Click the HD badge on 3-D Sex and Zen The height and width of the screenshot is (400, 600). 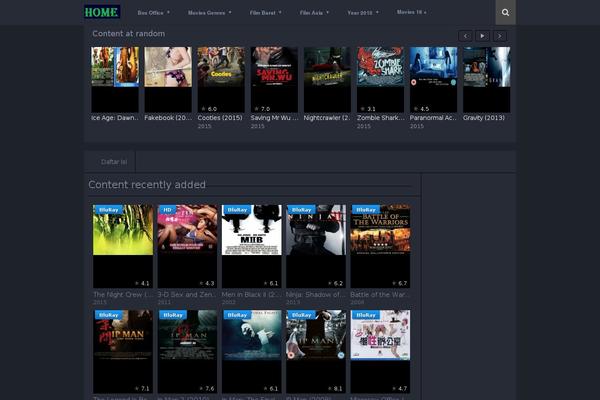(168, 210)
